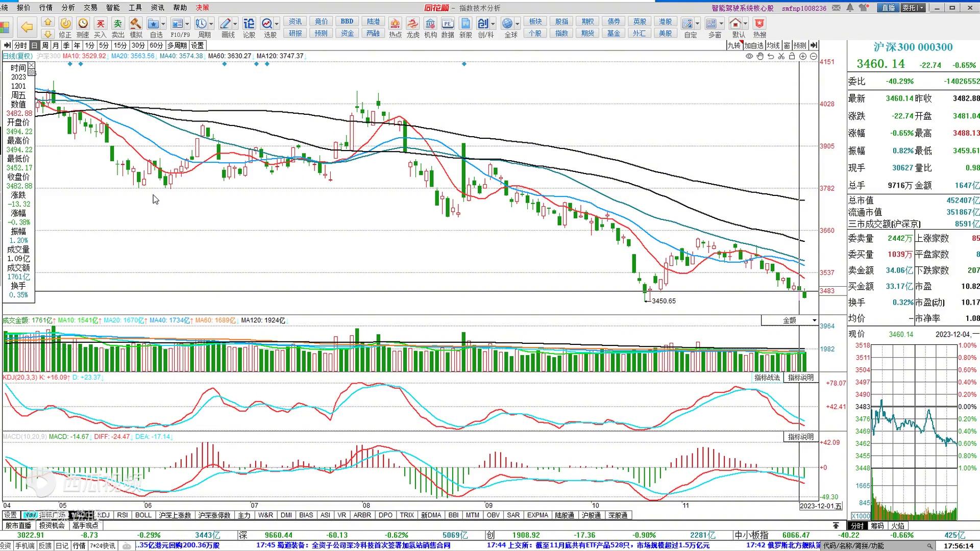Click the 指标战法 button in KDJ panel
The height and width of the screenshot is (551, 980).
767,378
